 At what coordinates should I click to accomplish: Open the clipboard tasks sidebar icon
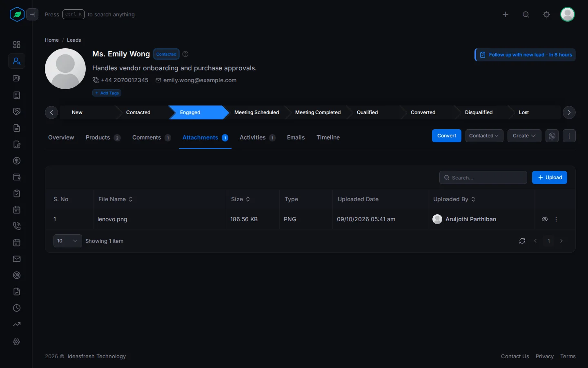(17, 193)
